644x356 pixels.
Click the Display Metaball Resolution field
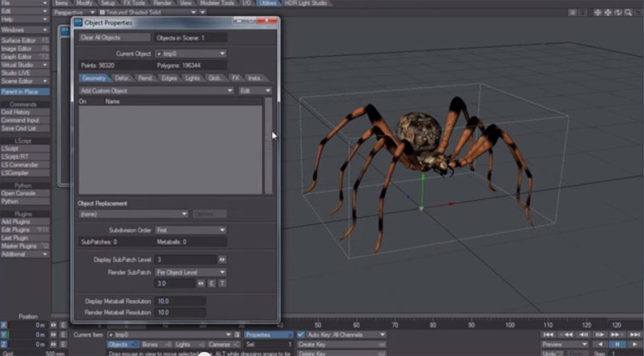click(x=180, y=301)
